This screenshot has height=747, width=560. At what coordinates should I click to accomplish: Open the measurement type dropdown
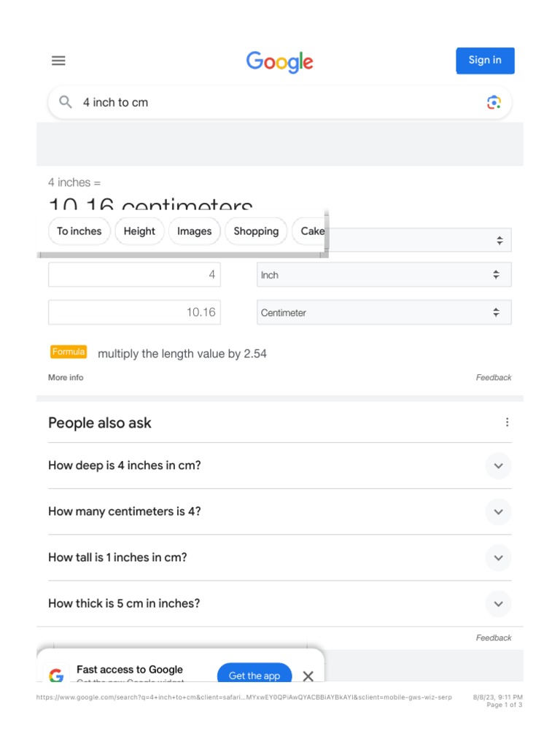(421, 240)
